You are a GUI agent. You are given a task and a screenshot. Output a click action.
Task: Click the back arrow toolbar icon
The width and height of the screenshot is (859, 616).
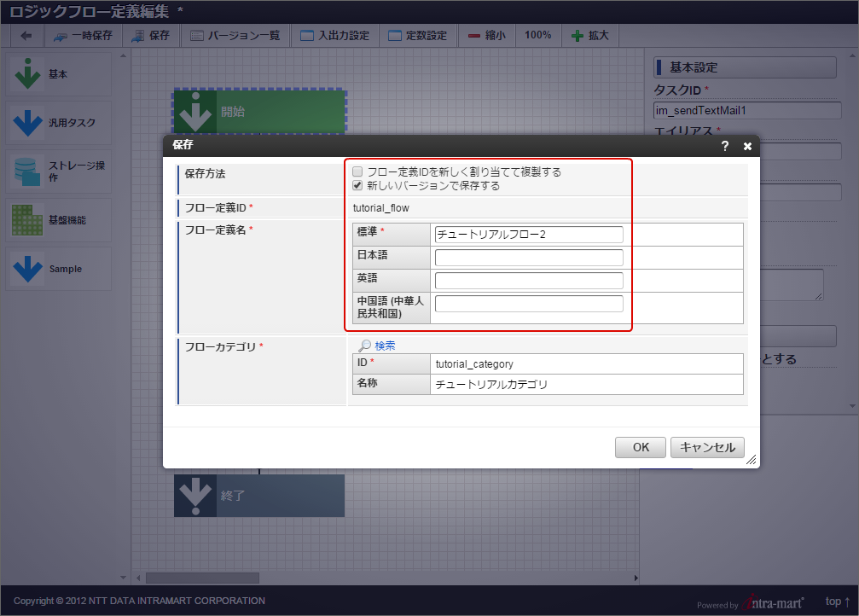[27, 36]
